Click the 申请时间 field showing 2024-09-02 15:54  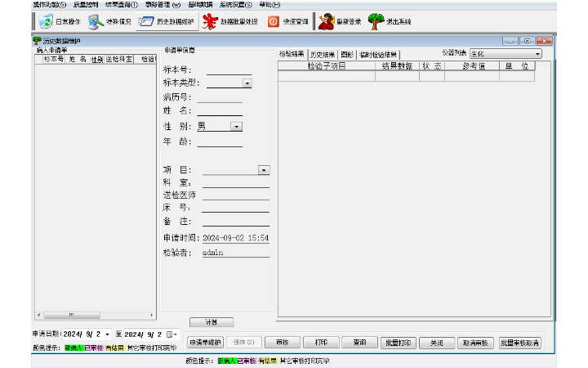236,238
